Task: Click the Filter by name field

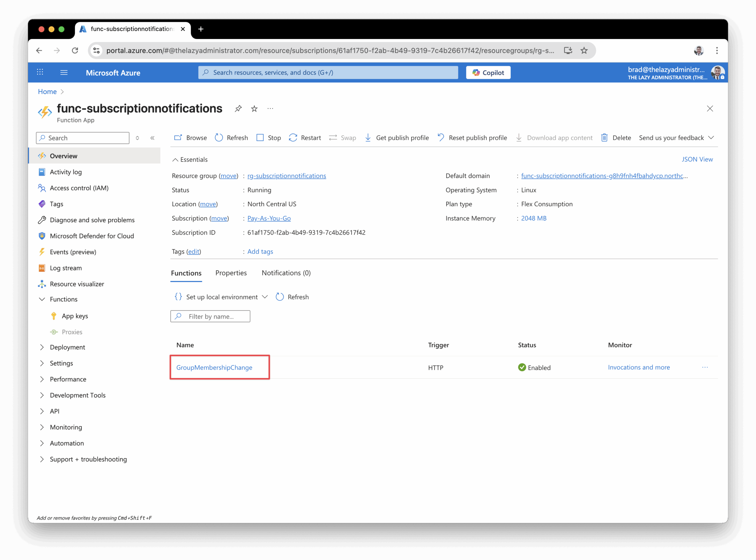Action: [211, 316]
